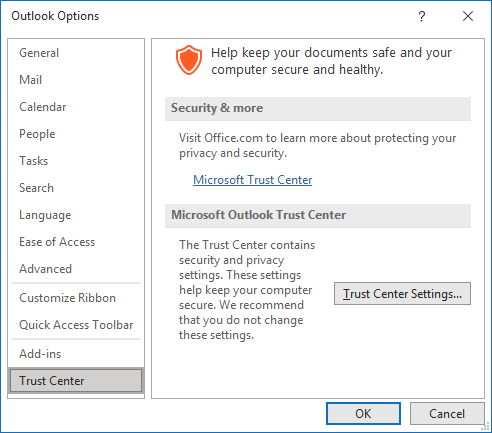
Task: Click the orange shield security icon
Action: (x=189, y=60)
